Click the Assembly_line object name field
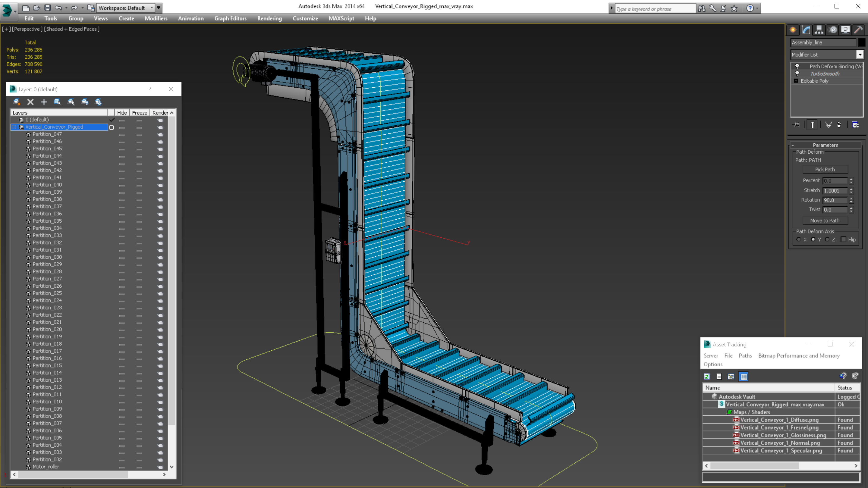The image size is (868, 488). [x=823, y=42]
